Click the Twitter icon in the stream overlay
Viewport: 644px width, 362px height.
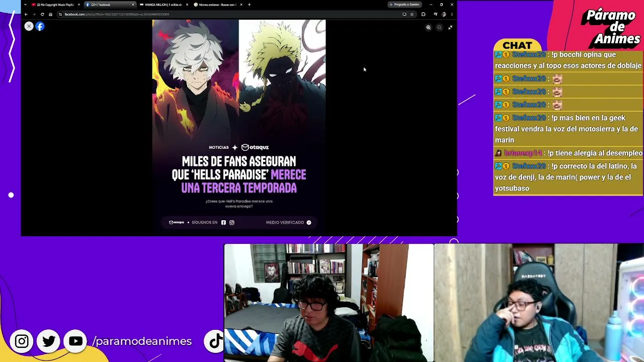[x=49, y=341]
